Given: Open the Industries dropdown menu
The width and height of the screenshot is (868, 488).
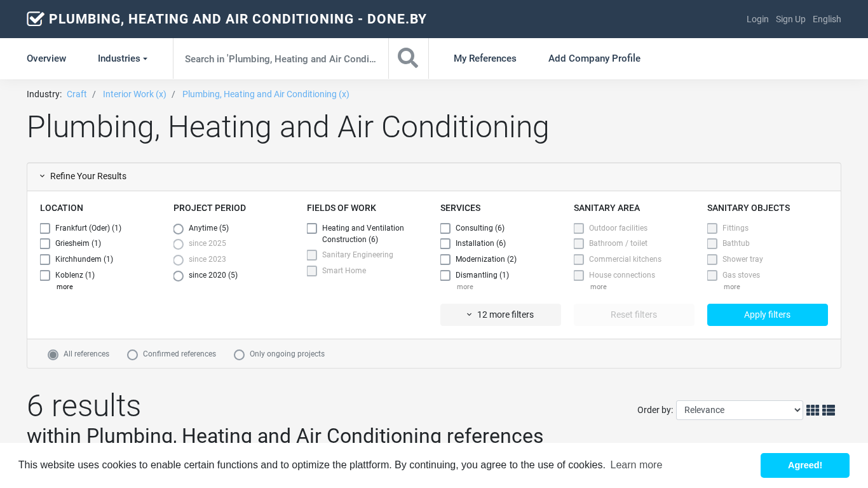Looking at the screenshot, I should coord(123,58).
